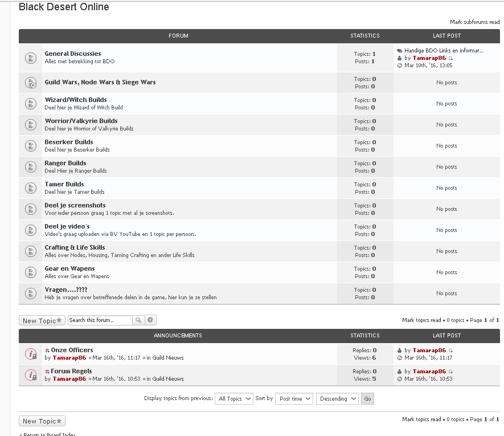Click the Crafting & Life Skills forum status icon
This screenshot has height=436, width=504.
pyautogui.click(x=31, y=251)
